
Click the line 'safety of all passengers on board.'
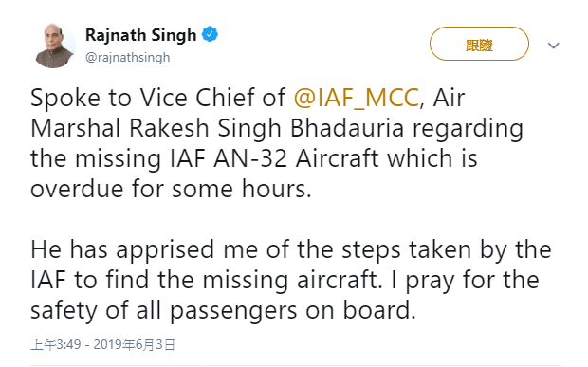tap(223, 311)
